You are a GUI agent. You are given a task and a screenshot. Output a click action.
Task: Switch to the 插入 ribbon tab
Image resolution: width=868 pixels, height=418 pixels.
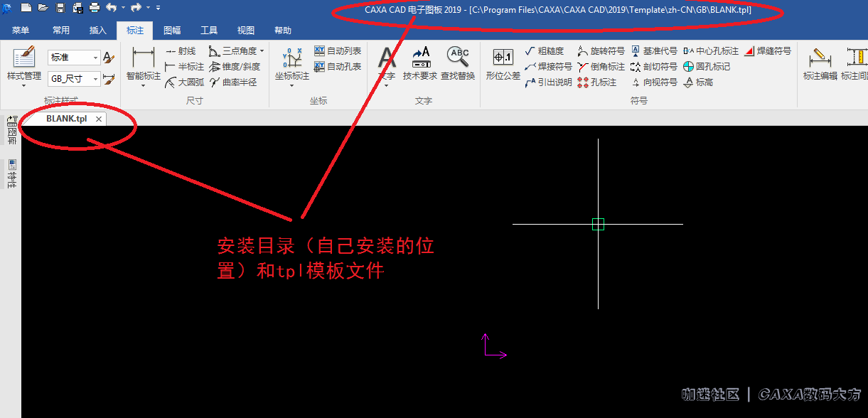[98, 31]
